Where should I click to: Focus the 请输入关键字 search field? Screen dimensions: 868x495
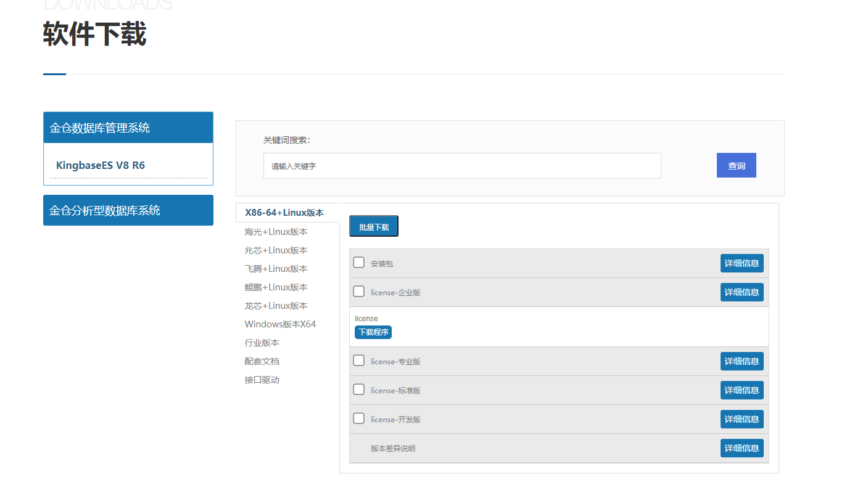pos(462,166)
